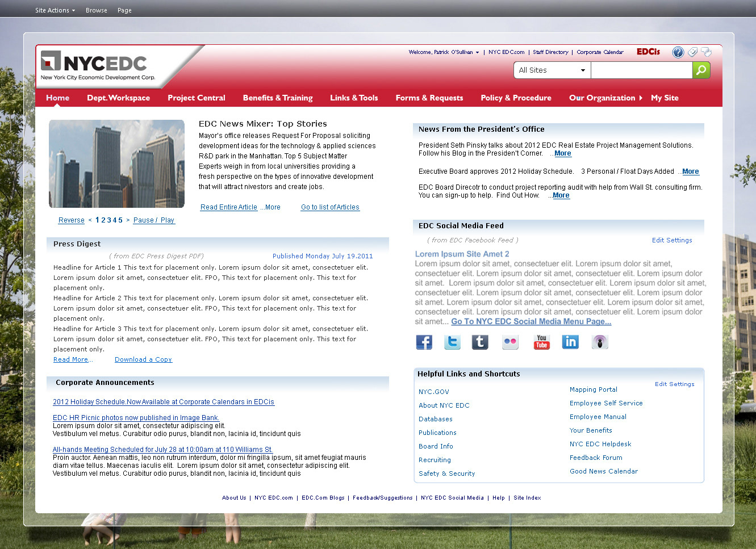
Task: Click Download a Copy in Press Digest
Action: click(143, 359)
